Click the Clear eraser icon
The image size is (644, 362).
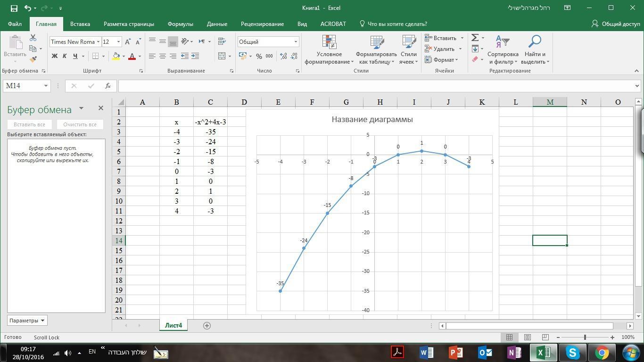[475, 59]
